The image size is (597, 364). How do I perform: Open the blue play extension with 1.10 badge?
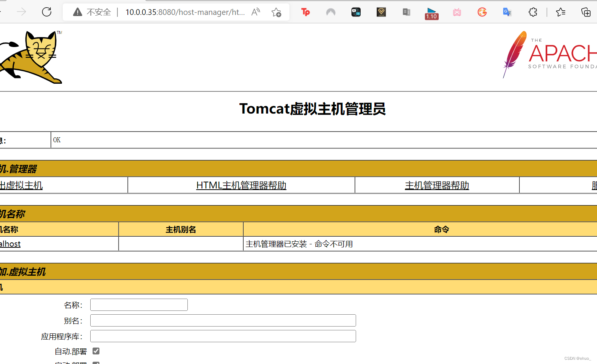point(431,13)
